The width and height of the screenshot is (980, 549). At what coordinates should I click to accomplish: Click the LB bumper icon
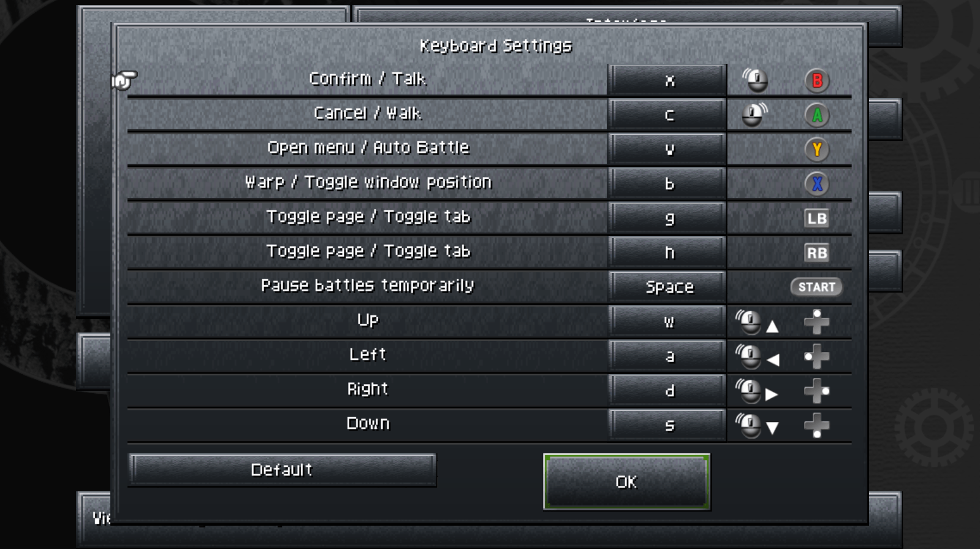click(816, 218)
